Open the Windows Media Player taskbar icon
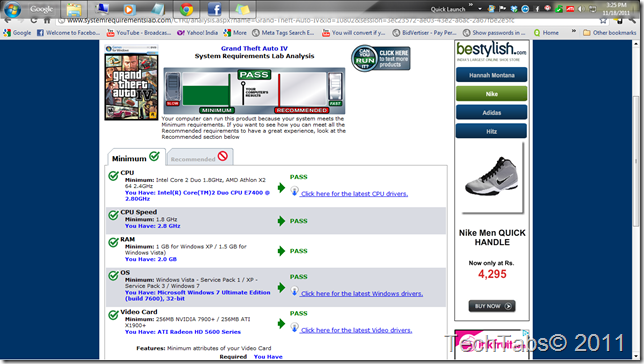Viewport: 644px width, 364px height. [x=129, y=9]
